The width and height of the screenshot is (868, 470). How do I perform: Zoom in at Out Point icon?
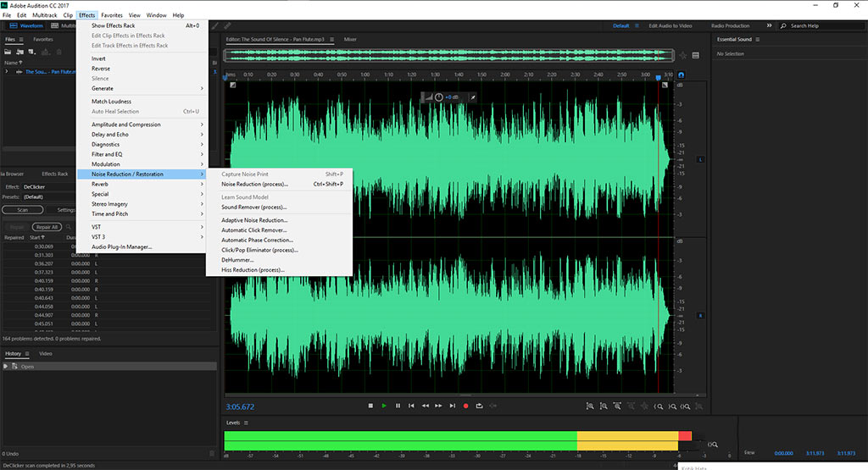tap(672, 406)
